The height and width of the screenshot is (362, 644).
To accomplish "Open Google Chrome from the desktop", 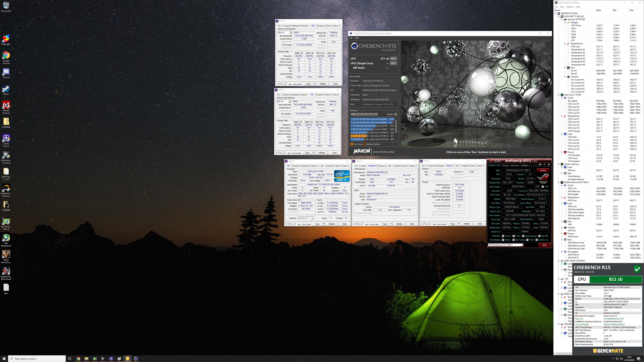I will [x=6, y=58].
